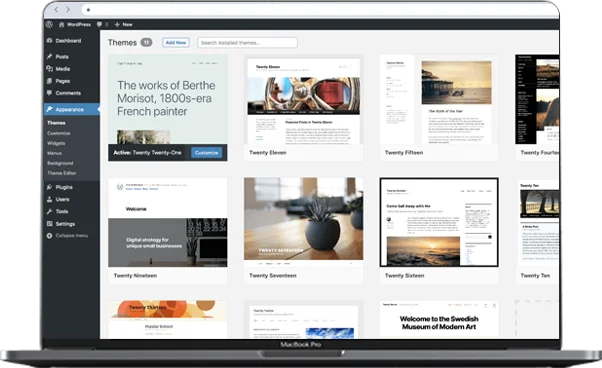Image resolution: width=602 pixels, height=368 pixels.
Task: Open the site home icon labeled WordPress
Action: point(61,24)
